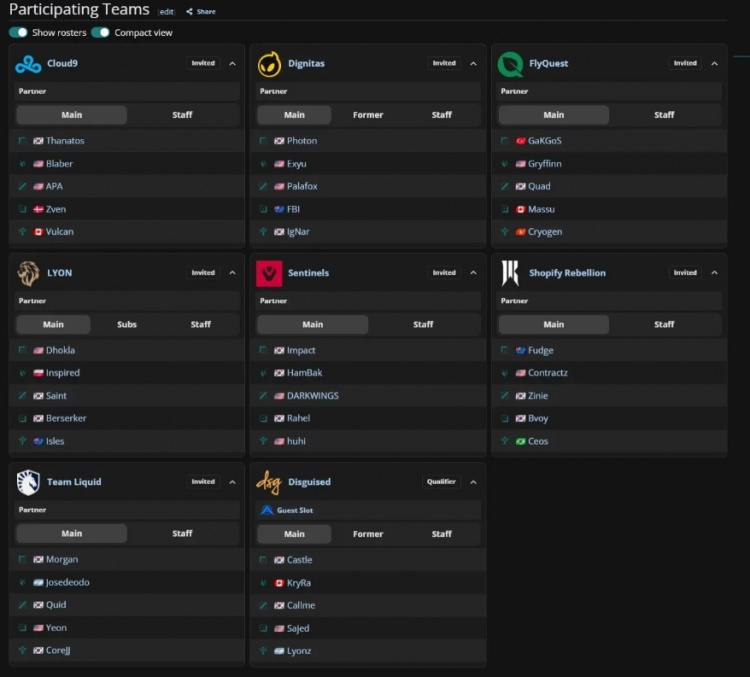This screenshot has width=750, height=677.
Task: Open the LYON lion logo
Action: coord(28,273)
